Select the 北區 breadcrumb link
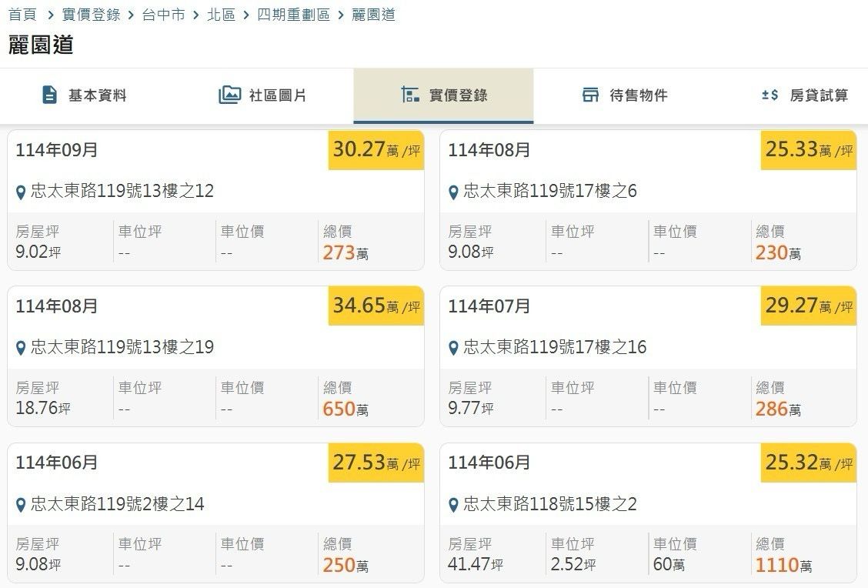868x588 pixels. pyautogui.click(x=221, y=15)
